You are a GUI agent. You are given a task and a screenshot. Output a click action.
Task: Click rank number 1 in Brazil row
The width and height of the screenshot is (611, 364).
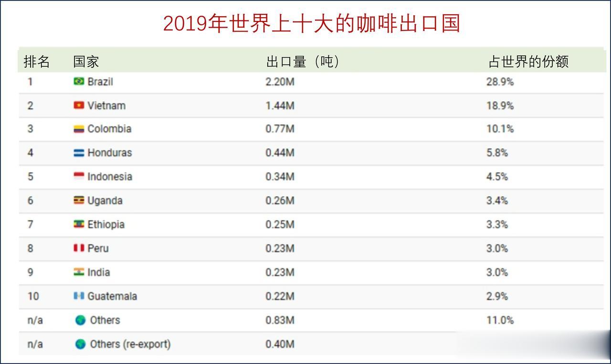click(30, 82)
